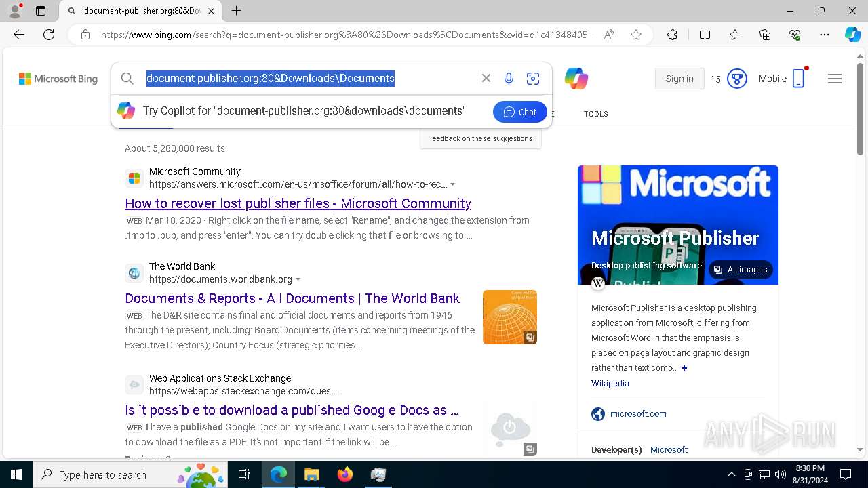
Task: Click the World Bank globe favicon
Action: (134, 273)
